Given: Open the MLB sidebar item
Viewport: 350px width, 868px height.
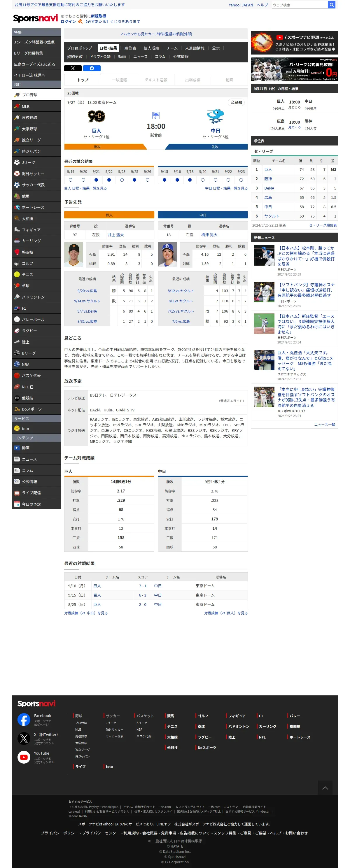Looking at the screenshot, I should 36,106.
